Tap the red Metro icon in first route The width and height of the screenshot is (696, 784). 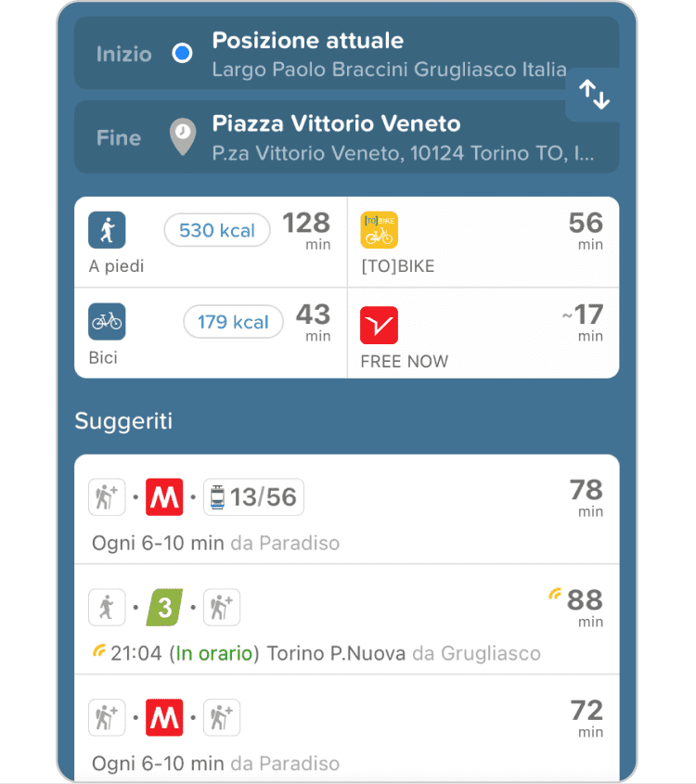point(164,497)
